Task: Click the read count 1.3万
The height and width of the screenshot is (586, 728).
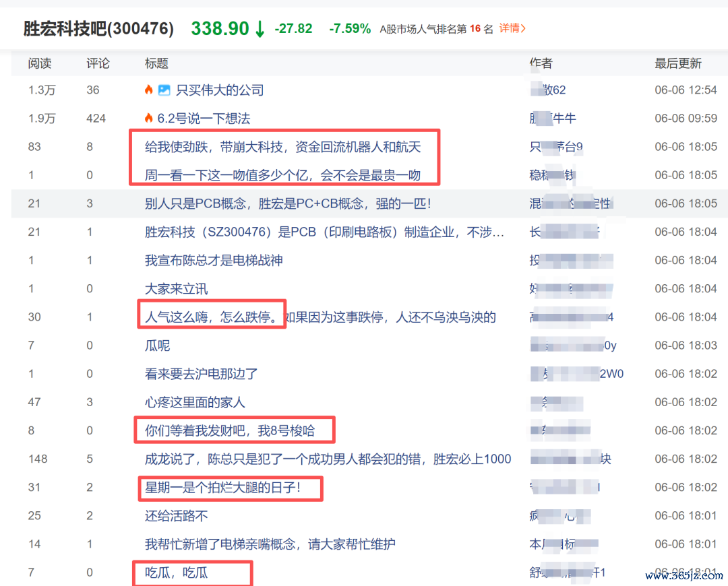Action: (x=42, y=90)
